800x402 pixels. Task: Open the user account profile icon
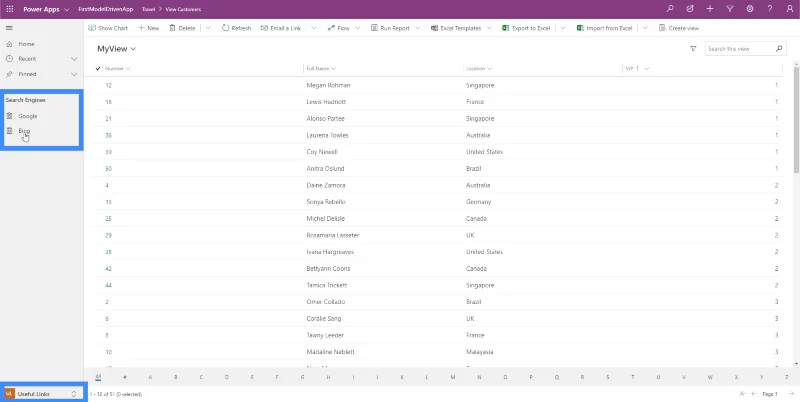pos(790,9)
